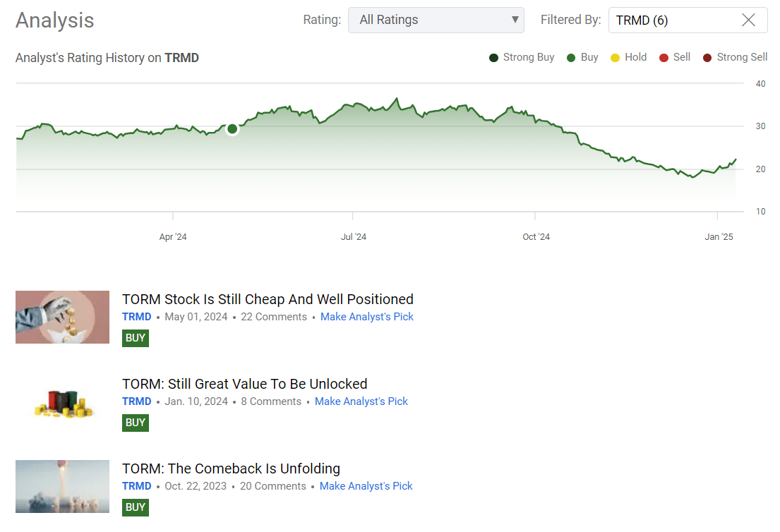Click Make Analyst's Pick for May 2024 article
The height and width of the screenshot is (532, 780).
tap(367, 317)
